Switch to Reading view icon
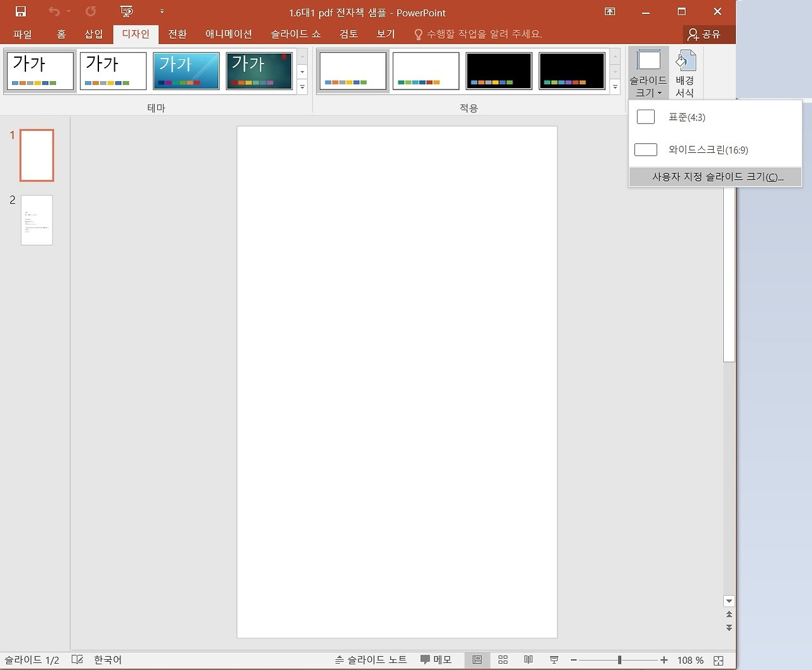Screen dimensions: 812x670 528,660
